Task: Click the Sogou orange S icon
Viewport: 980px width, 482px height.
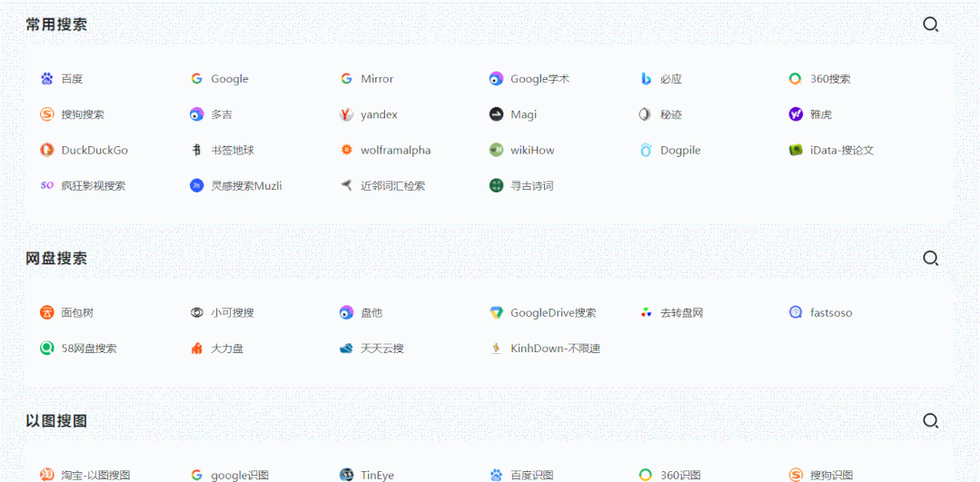Action: 47,114
